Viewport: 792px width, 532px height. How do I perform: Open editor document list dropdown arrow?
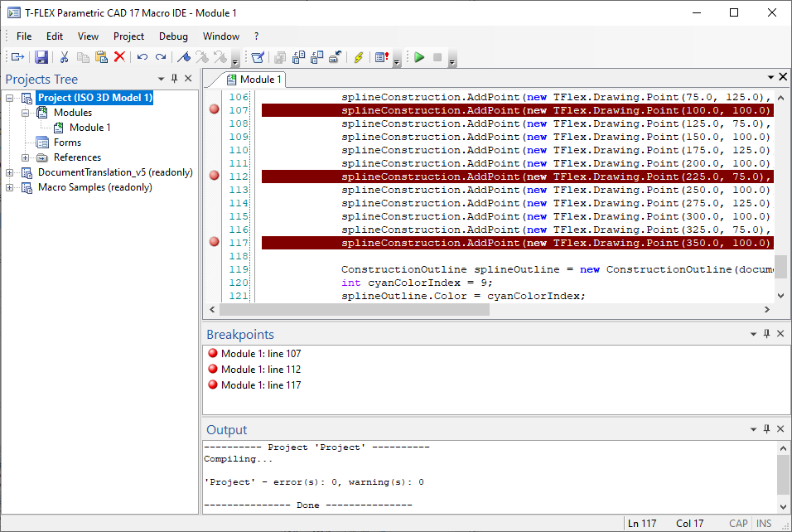coord(770,77)
